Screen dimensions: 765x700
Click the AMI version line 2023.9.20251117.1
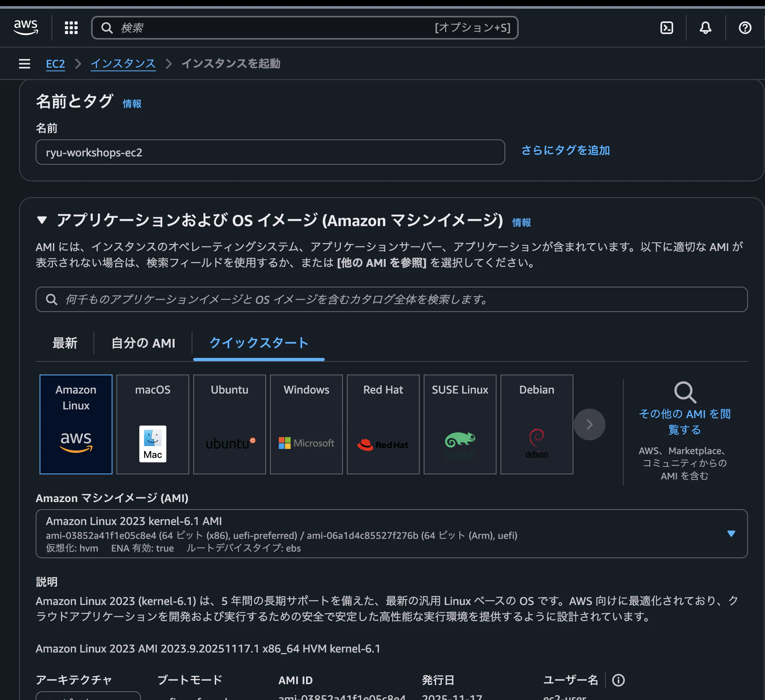tap(208, 649)
